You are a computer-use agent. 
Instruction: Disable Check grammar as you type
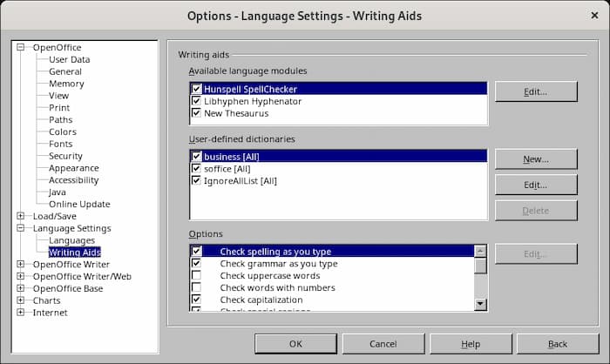[x=197, y=263]
